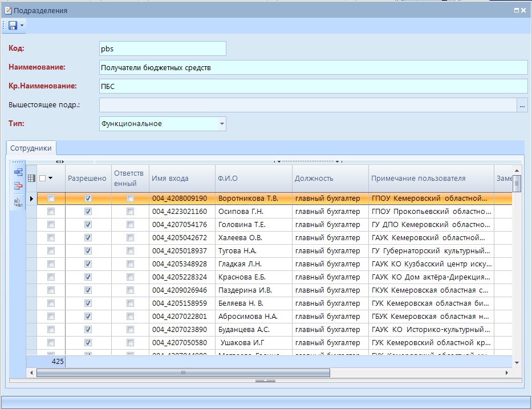532x409 pixels.
Task: Open the Тип dropdown showing Функциональное
Action: [221, 124]
